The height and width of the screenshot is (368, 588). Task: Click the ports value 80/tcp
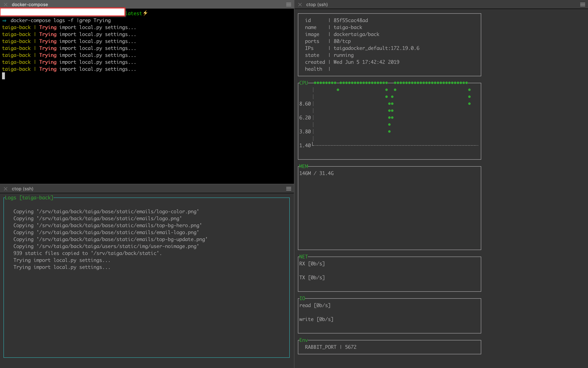pos(342,41)
